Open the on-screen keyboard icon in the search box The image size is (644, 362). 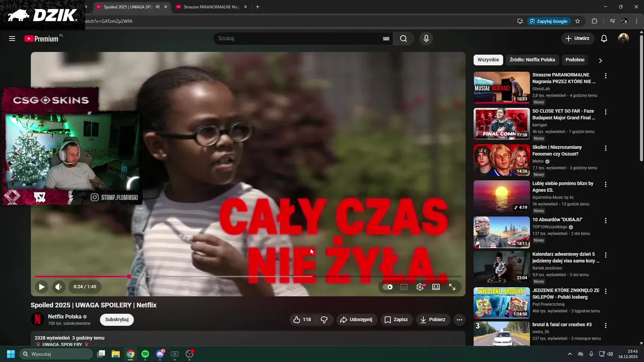click(386, 39)
